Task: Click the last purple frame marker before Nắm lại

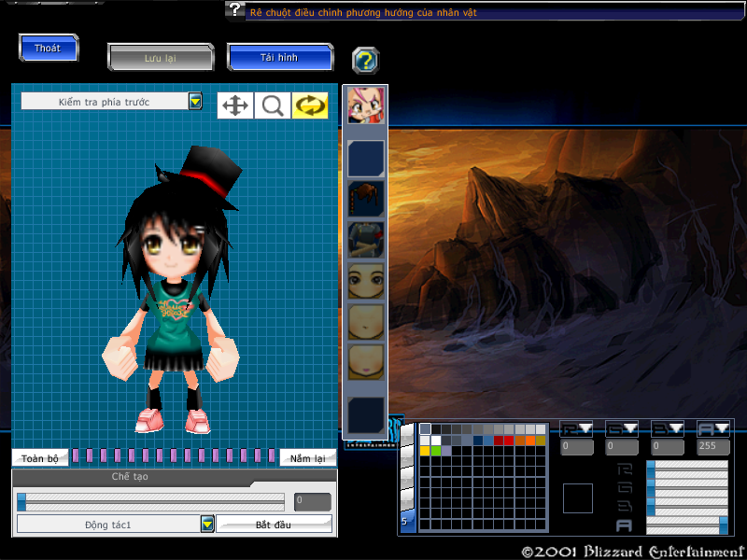Action: coord(272,455)
